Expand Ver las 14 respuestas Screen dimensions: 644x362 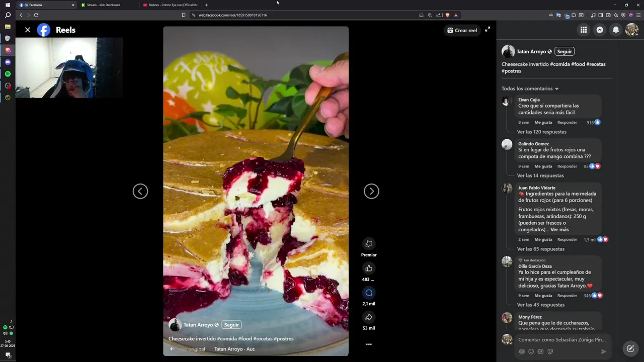540,175
